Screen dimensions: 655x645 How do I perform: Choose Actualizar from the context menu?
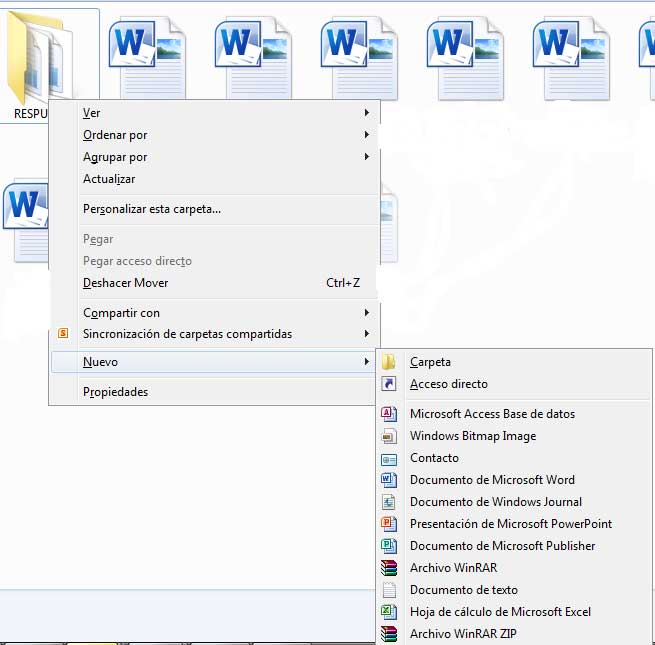point(214,179)
